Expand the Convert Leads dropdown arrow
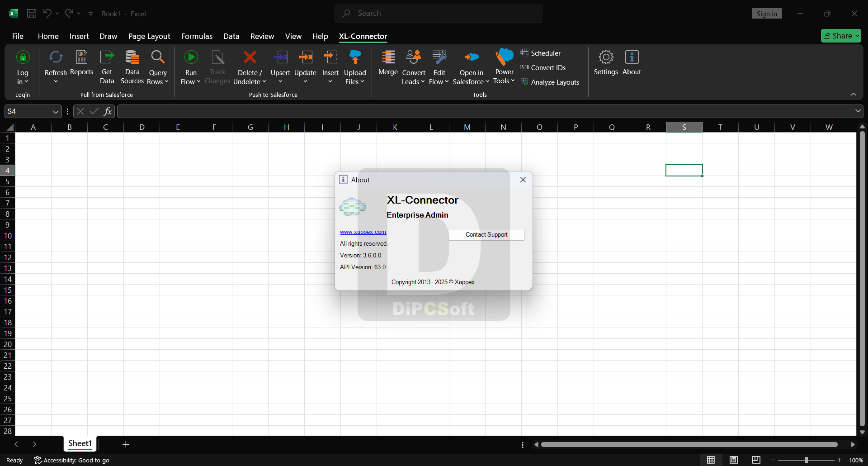Image resolution: width=868 pixels, height=466 pixels. point(423,82)
